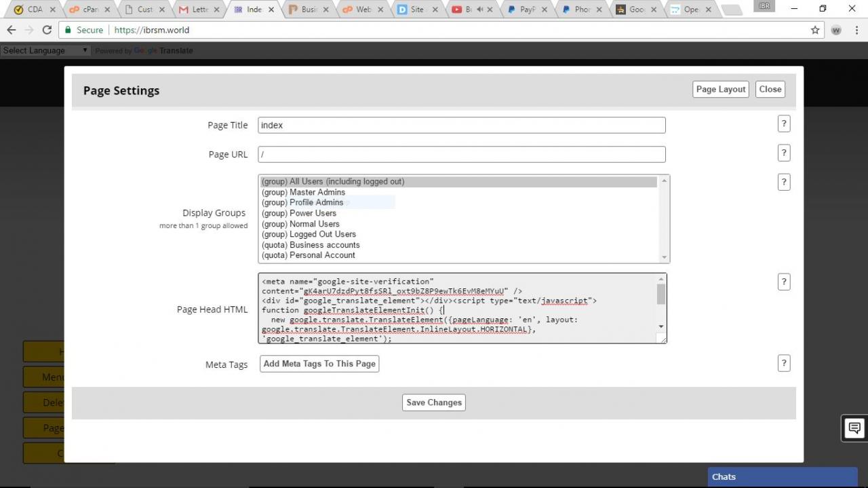
Task: Open help for Display Groups field
Action: click(x=784, y=182)
